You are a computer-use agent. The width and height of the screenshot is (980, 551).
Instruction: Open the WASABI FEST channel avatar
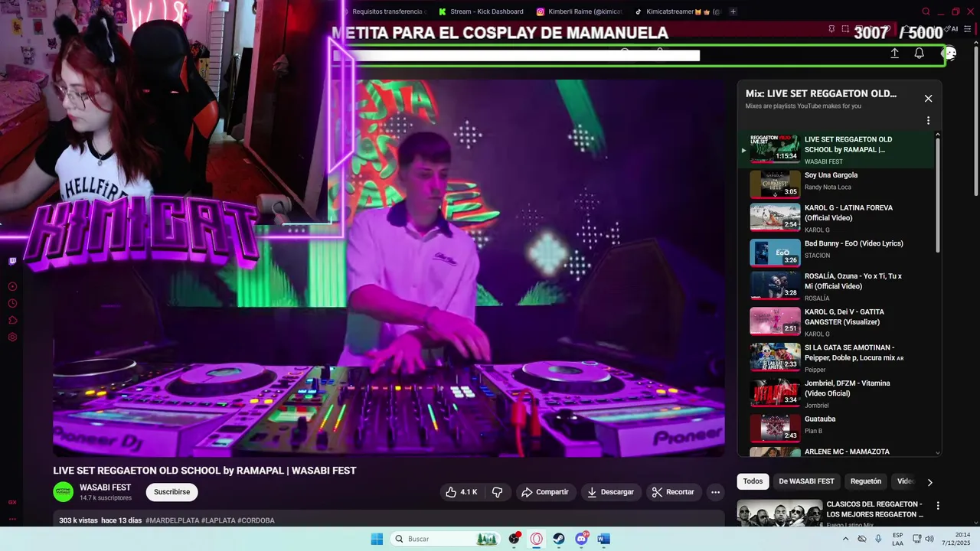point(63,492)
